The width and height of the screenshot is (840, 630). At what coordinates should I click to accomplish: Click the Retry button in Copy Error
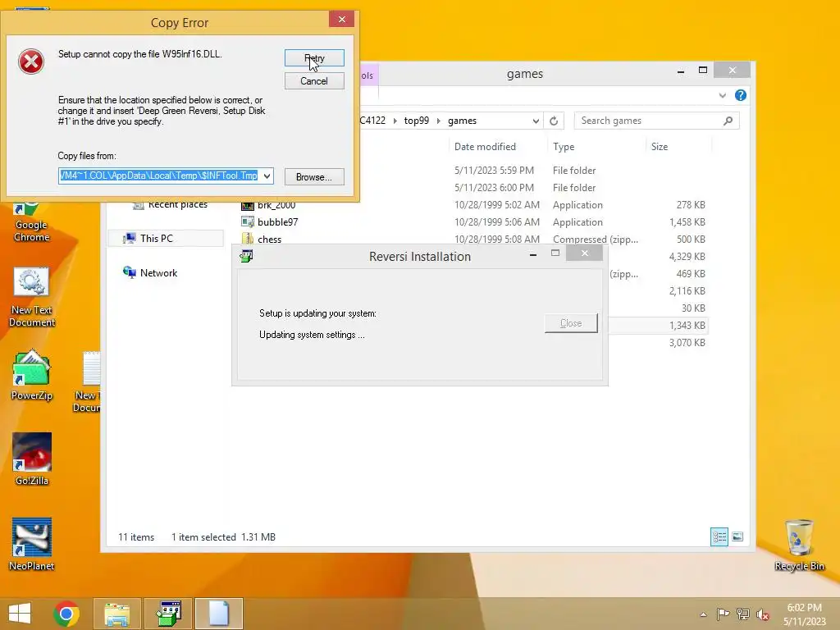click(x=314, y=58)
